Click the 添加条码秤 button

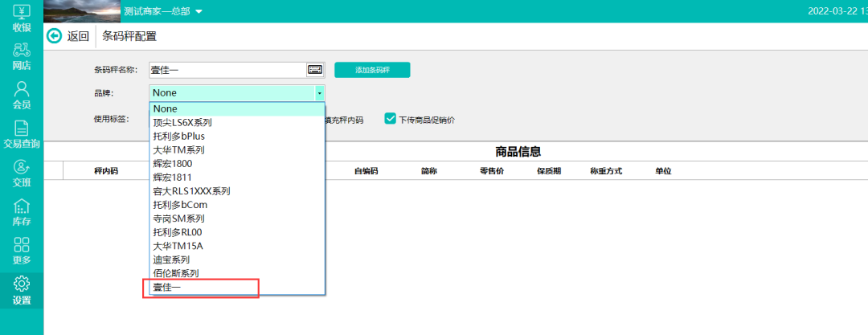point(372,70)
